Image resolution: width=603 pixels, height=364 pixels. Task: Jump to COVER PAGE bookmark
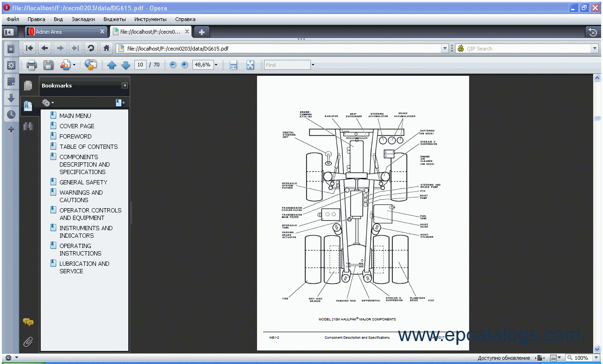(x=77, y=126)
